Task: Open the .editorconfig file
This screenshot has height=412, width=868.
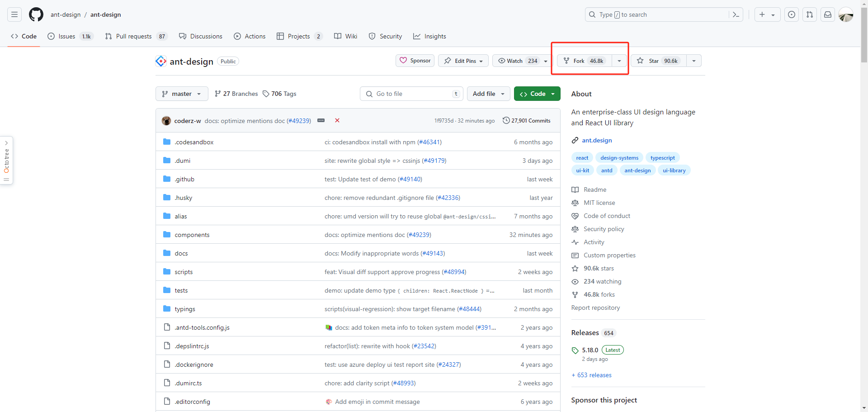Action: pos(193,402)
